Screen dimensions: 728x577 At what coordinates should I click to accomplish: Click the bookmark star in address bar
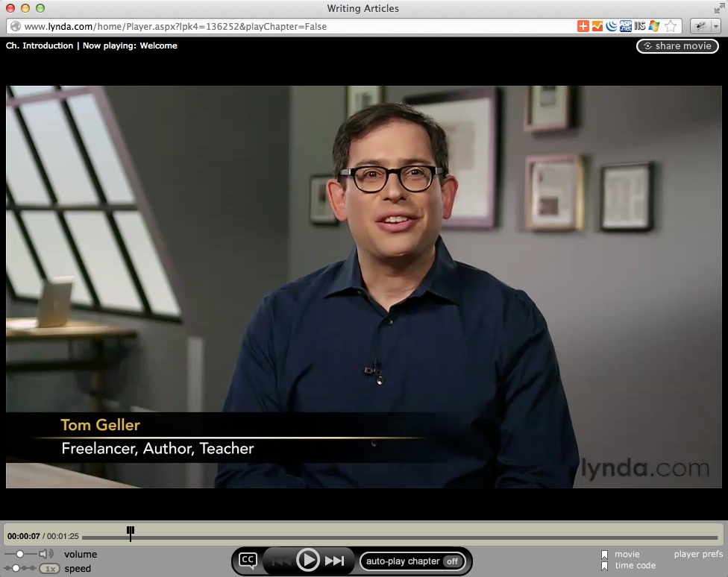[x=671, y=26]
